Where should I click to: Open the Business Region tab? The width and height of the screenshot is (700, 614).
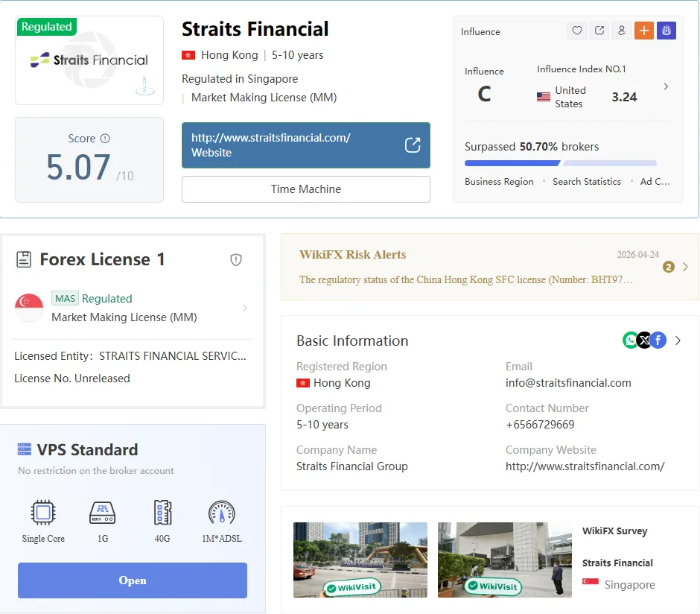pos(499,182)
